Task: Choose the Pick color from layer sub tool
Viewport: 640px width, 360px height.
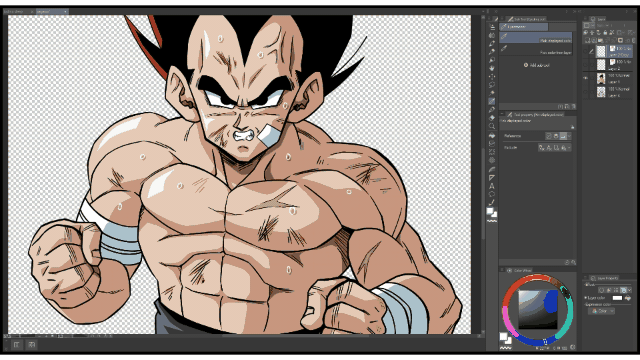Action: coord(536,50)
